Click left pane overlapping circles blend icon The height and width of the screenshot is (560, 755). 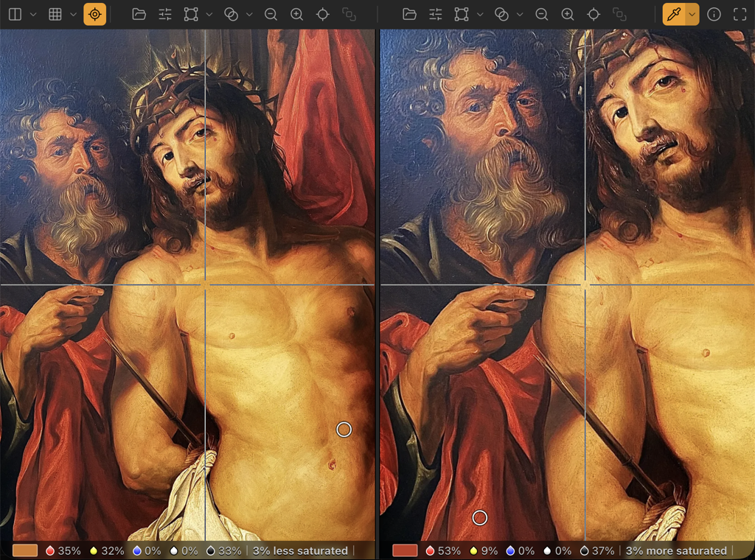231,15
